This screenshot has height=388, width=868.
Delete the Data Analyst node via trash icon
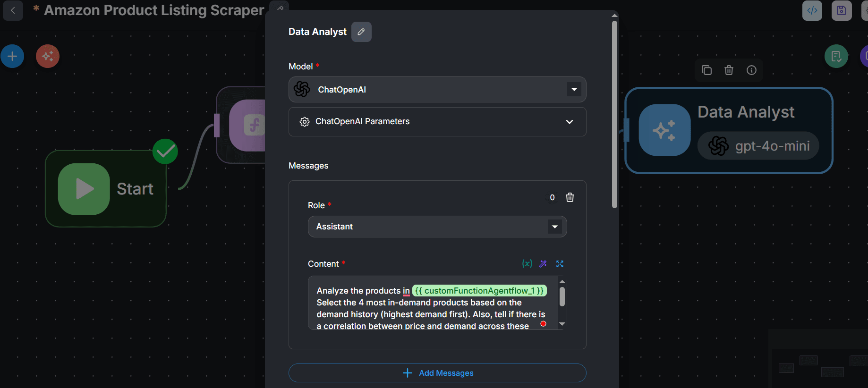729,70
